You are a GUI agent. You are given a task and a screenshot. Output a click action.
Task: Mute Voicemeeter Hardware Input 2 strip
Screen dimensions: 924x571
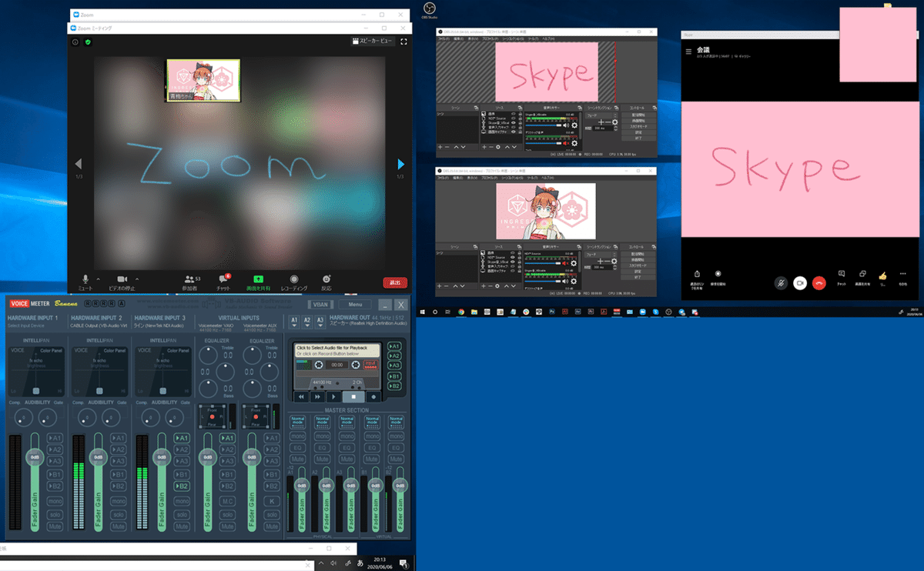click(x=118, y=526)
